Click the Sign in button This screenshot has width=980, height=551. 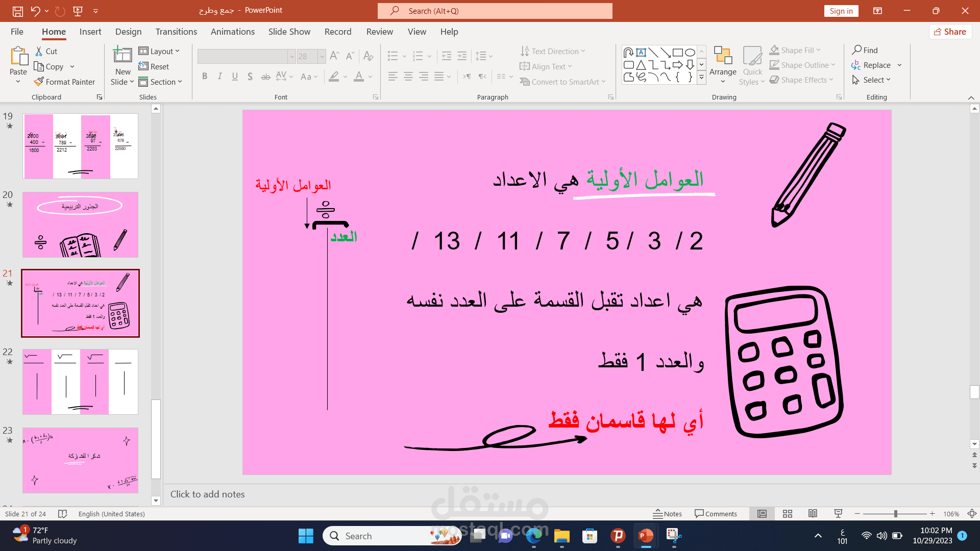841,11
